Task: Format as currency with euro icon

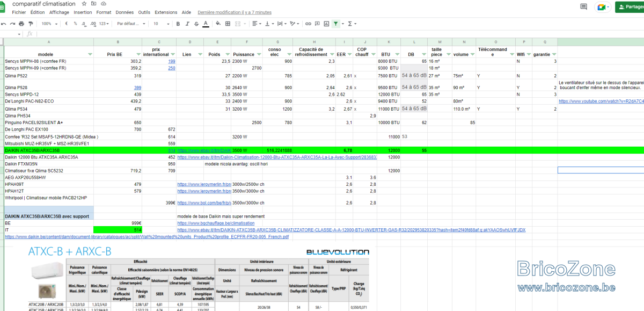Action: [67, 24]
